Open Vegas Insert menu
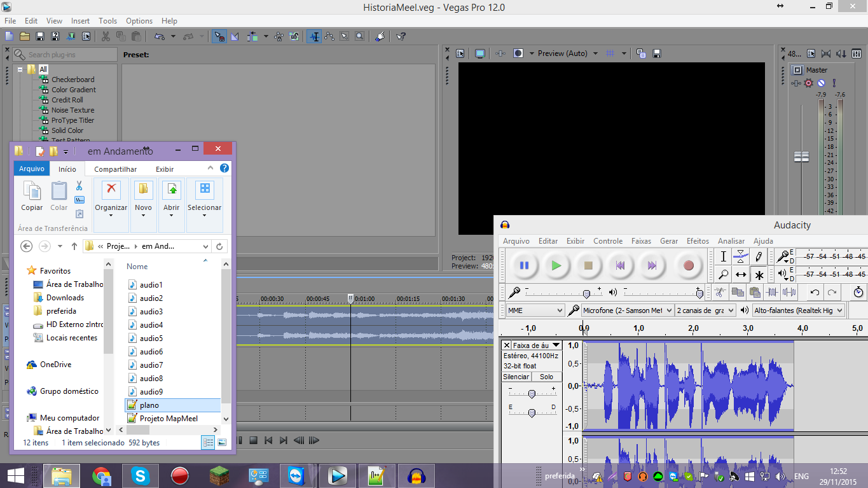 pos(80,21)
